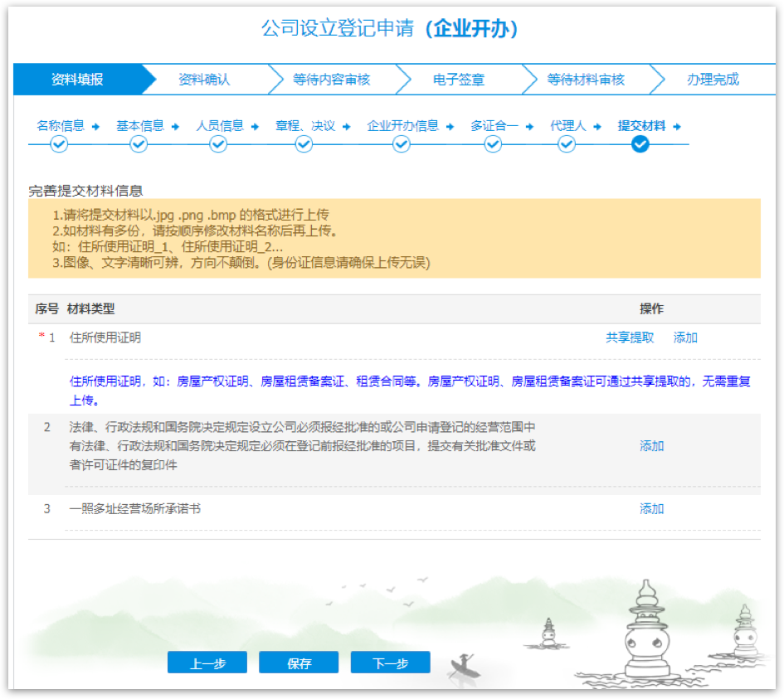
Task: Click the checkmark circle under 企业开办信息
Action: click(x=402, y=144)
